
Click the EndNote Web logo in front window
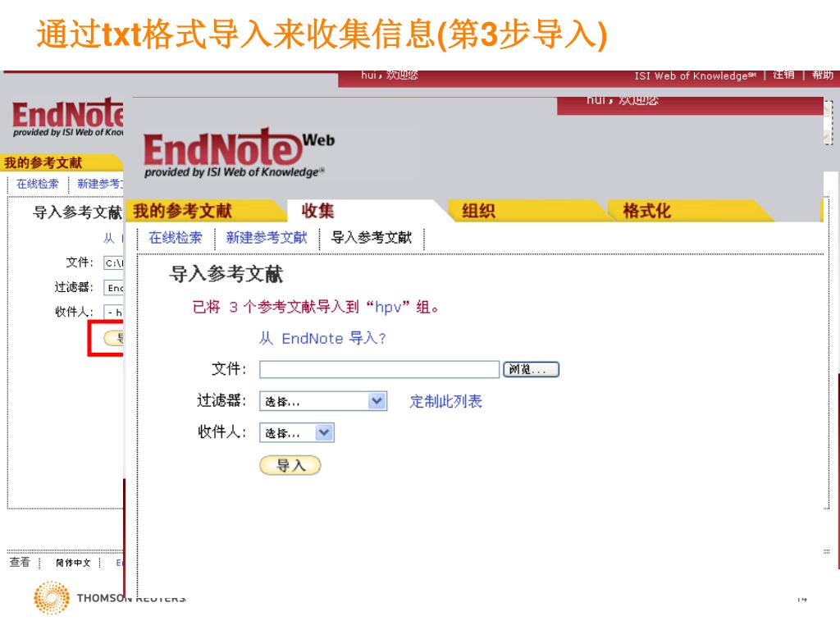click(x=239, y=153)
